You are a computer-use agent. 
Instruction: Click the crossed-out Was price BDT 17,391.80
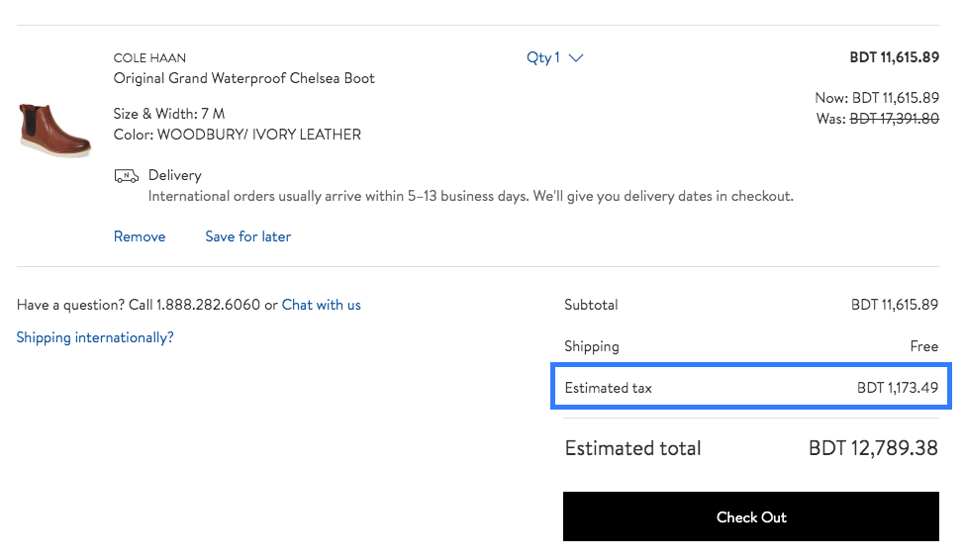(x=895, y=119)
